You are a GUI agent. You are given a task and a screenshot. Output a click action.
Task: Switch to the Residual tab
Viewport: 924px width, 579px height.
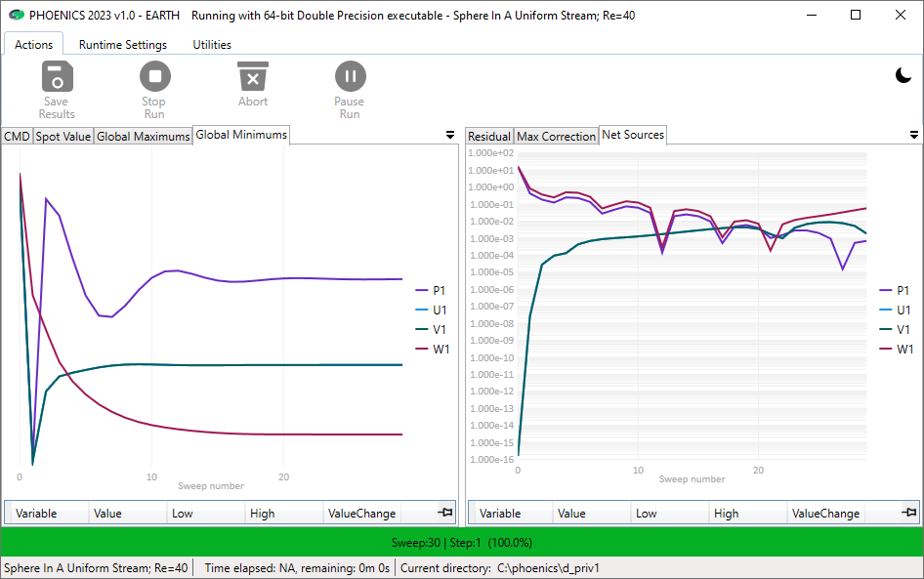[x=489, y=136]
